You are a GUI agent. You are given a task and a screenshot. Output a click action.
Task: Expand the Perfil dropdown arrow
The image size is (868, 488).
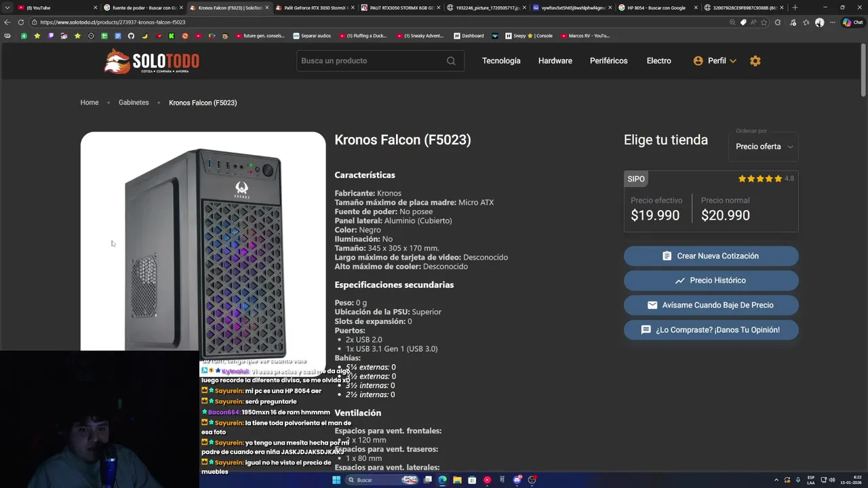click(733, 61)
